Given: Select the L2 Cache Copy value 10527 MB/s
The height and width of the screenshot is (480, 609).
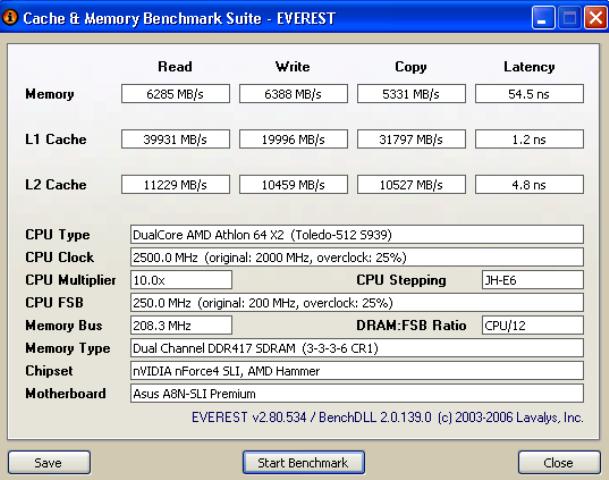Looking at the screenshot, I should pyautogui.click(x=411, y=184).
